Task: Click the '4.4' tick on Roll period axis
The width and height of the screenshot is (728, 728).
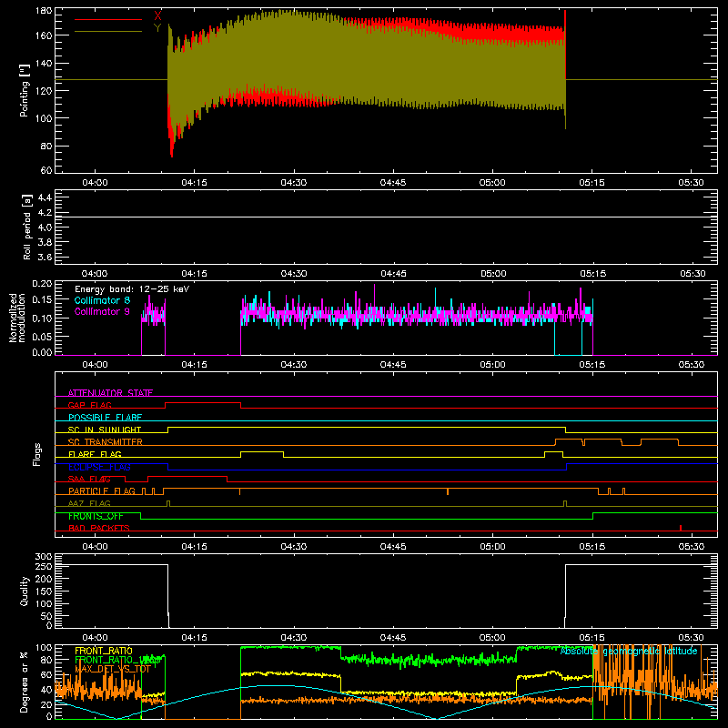Action: [45, 197]
